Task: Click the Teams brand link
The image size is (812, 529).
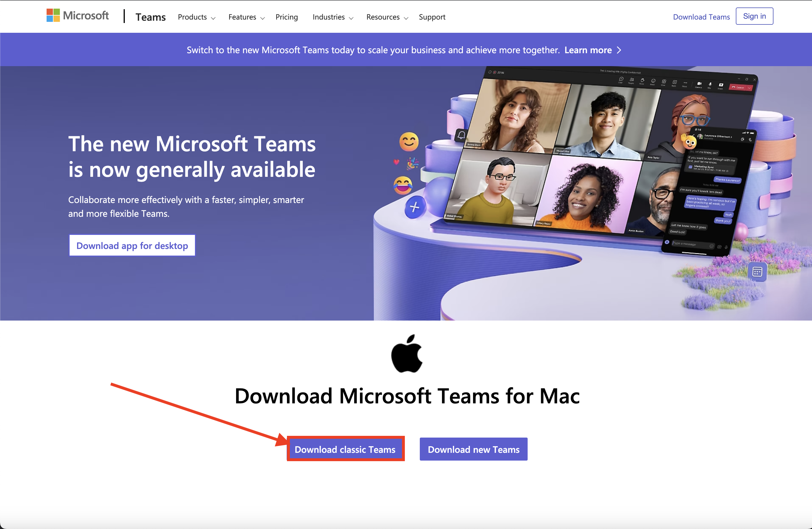Action: pyautogui.click(x=150, y=17)
